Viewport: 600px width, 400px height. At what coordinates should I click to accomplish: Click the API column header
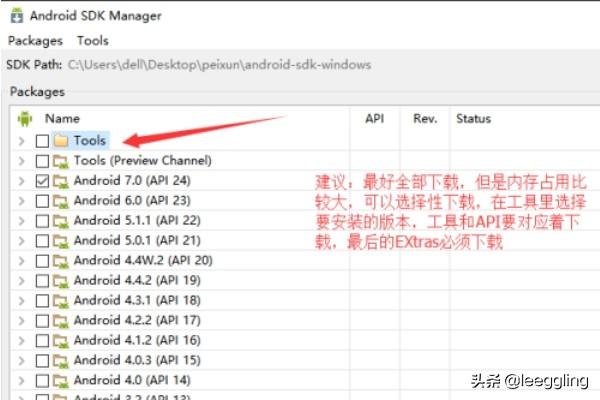374,119
